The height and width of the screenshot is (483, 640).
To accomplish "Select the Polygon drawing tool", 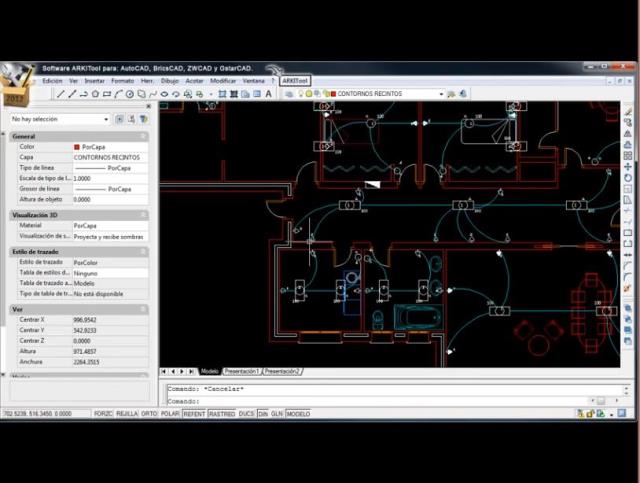I will pyautogui.click(x=95, y=94).
